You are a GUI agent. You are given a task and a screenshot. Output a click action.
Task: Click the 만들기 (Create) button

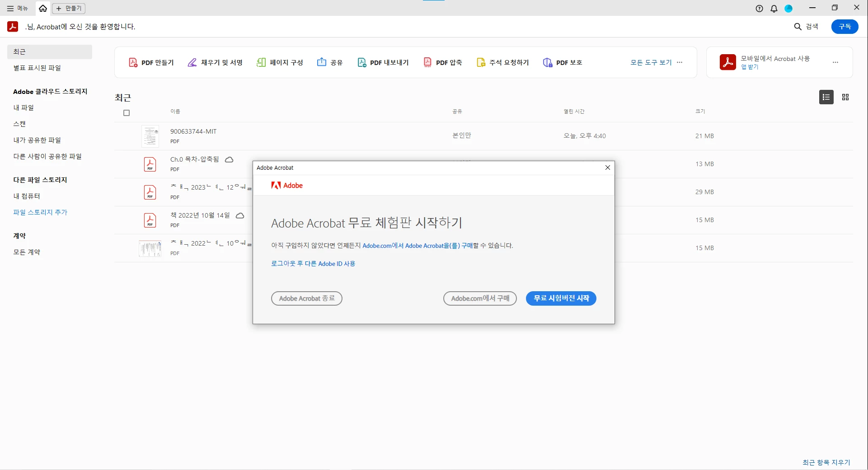(69, 8)
